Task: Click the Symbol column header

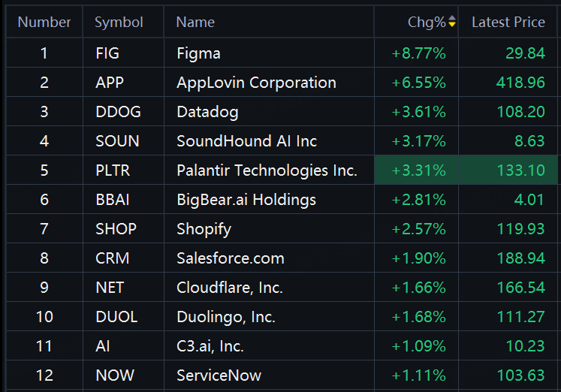Action: pyautogui.click(x=119, y=23)
